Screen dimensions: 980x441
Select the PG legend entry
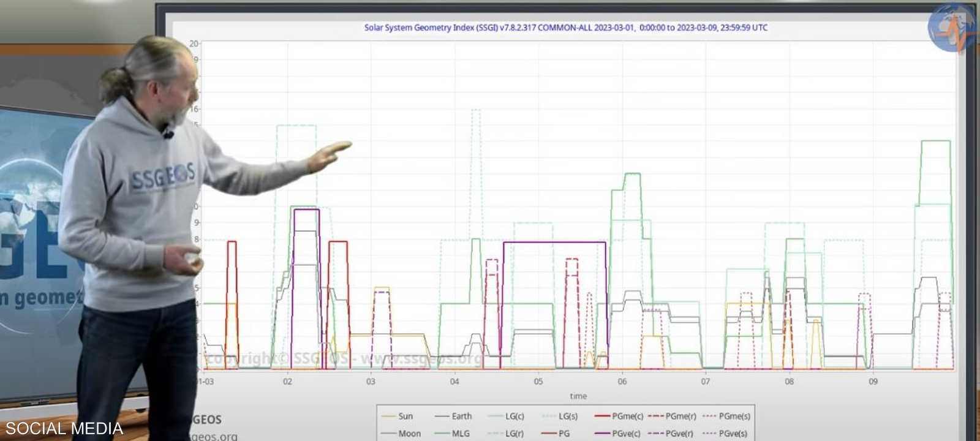coord(555,433)
